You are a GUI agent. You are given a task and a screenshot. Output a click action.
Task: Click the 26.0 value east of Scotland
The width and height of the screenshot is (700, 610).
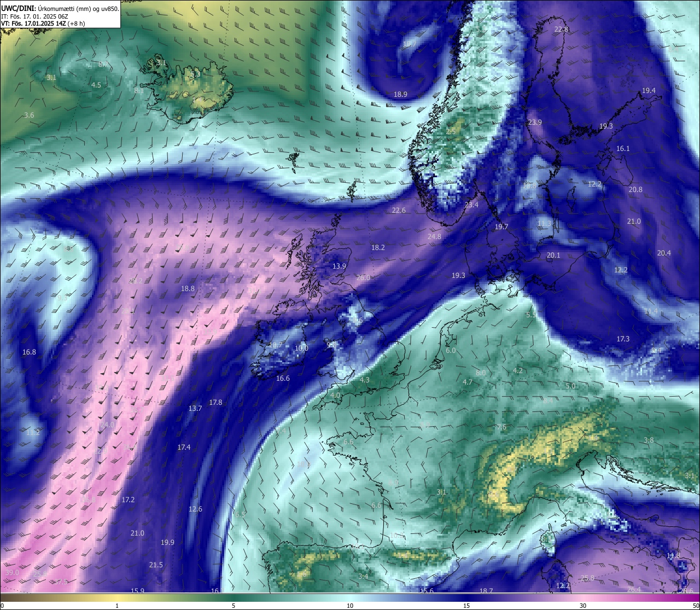(x=364, y=278)
